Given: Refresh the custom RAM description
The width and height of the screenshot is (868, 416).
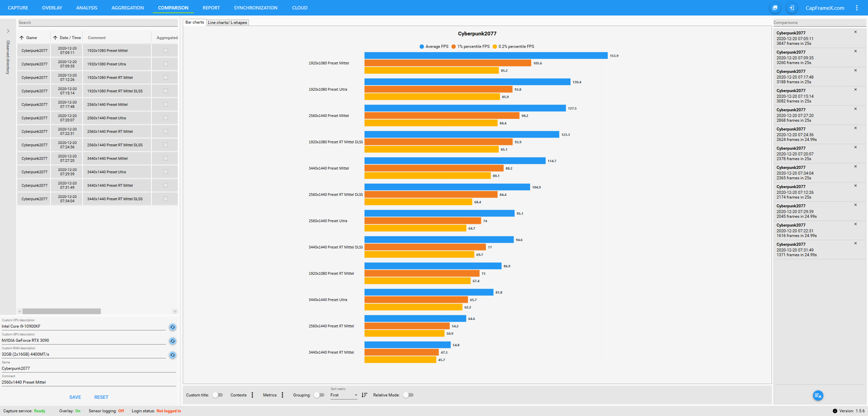Looking at the screenshot, I should 172,355.
